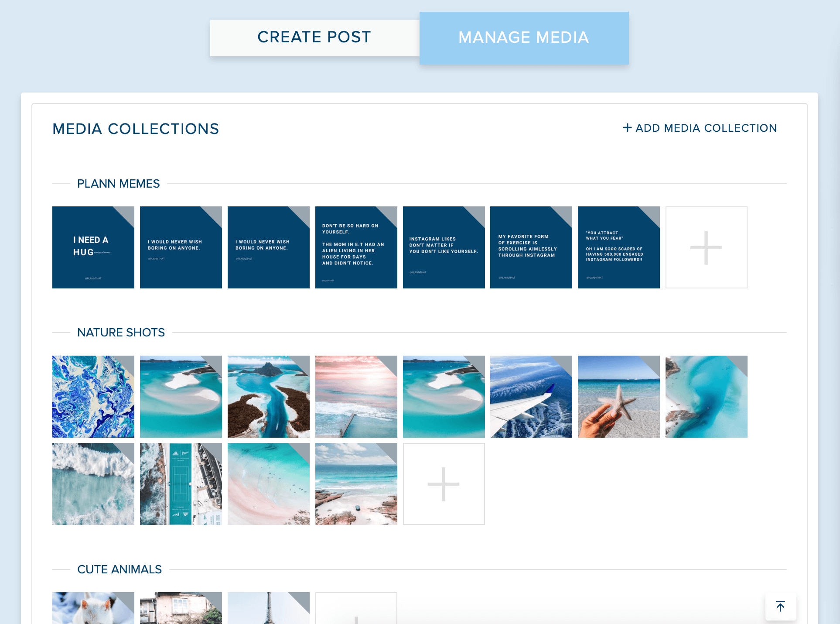
Task: Open the 'I NEED A HUG' meme thumbnail
Action: point(93,247)
